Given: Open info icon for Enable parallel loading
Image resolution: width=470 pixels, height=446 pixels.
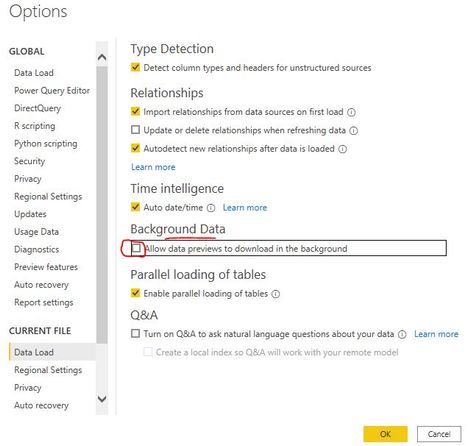Looking at the screenshot, I should [276, 294].
